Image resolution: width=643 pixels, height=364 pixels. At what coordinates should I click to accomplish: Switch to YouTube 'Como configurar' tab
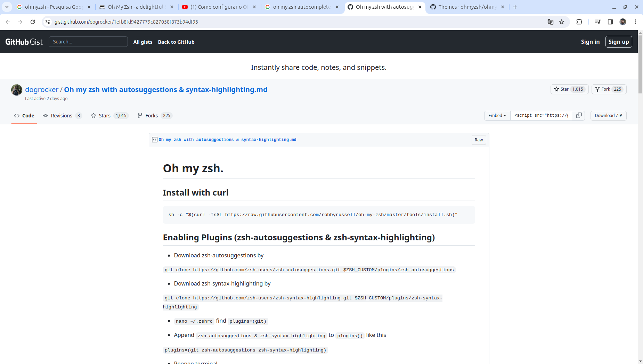pos(219,7)
